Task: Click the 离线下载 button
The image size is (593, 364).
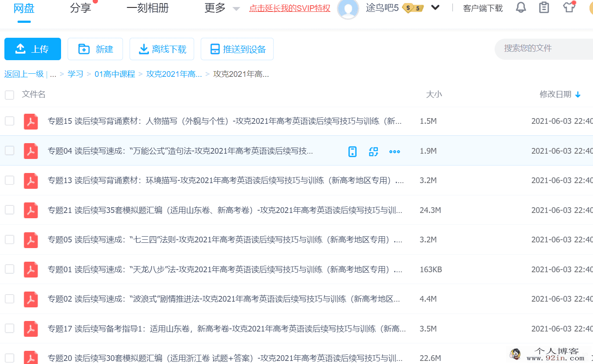Action: [x=162, y=49]
